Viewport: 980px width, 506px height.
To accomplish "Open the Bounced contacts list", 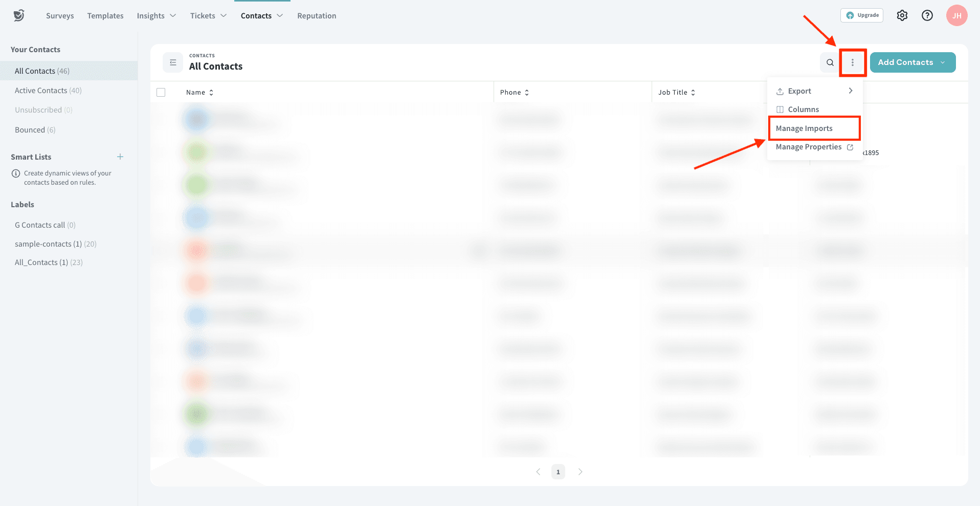I will [35, 130].
